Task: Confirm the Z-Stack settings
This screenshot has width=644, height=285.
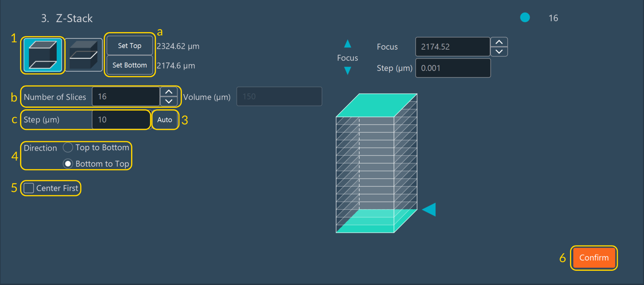Action: pos(594,258)
